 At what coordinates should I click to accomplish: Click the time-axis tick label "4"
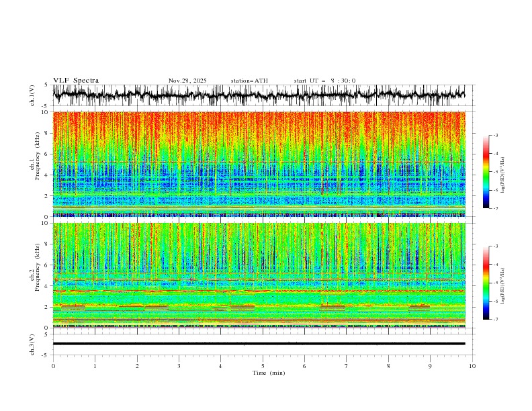(221, 366)
